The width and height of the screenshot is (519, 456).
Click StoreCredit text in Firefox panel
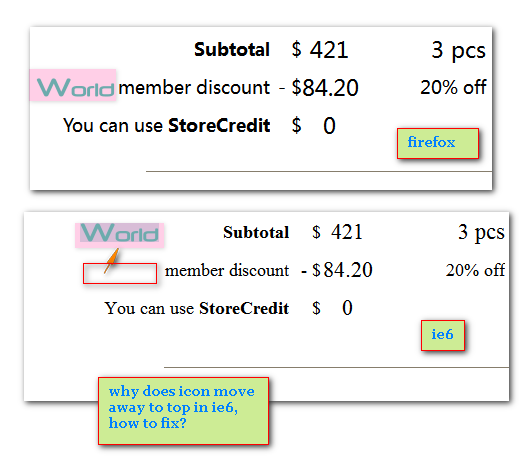(x=219, y=126)
